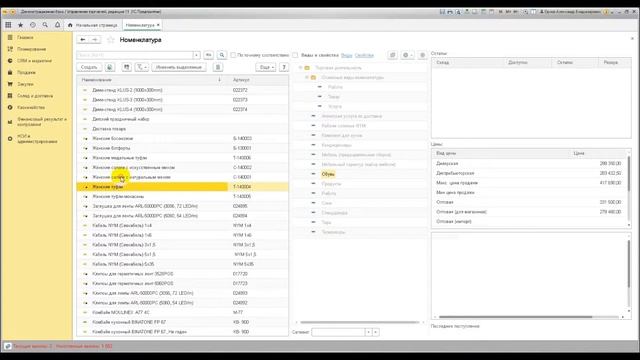
Task: Select the Продукты type in tree
Action: tap(331, 184)
